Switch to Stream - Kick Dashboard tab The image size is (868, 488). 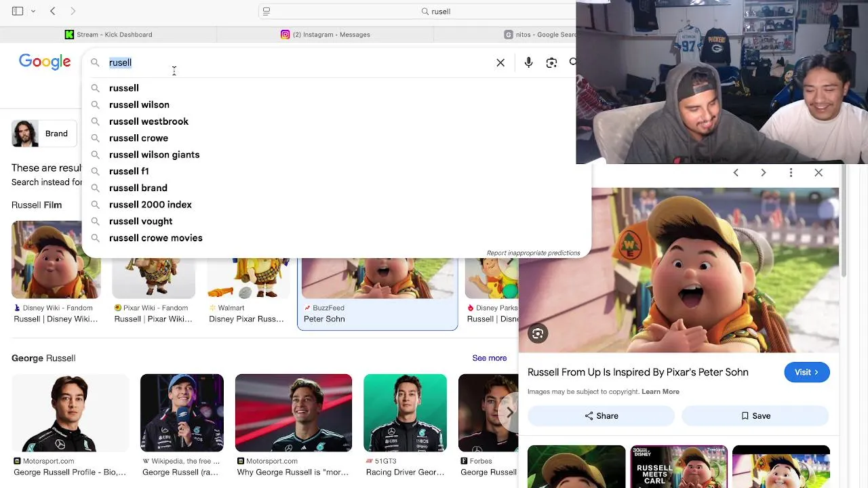[x=108, y=35]
